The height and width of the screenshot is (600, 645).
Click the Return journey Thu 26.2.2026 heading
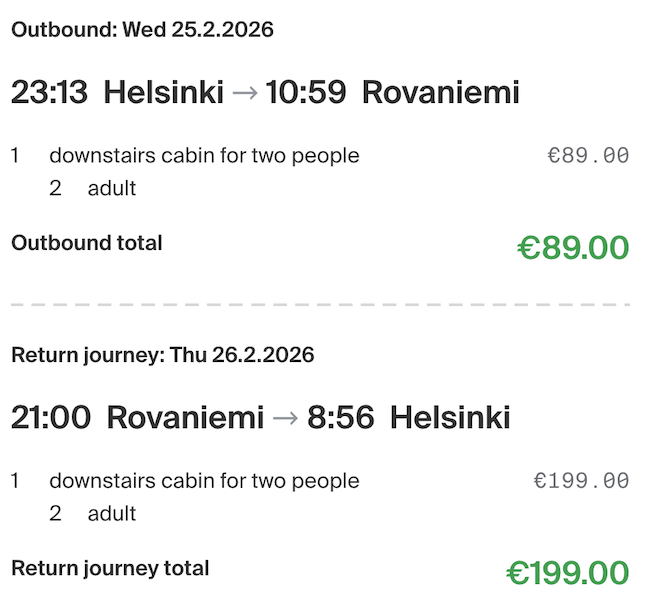[163, 355]
